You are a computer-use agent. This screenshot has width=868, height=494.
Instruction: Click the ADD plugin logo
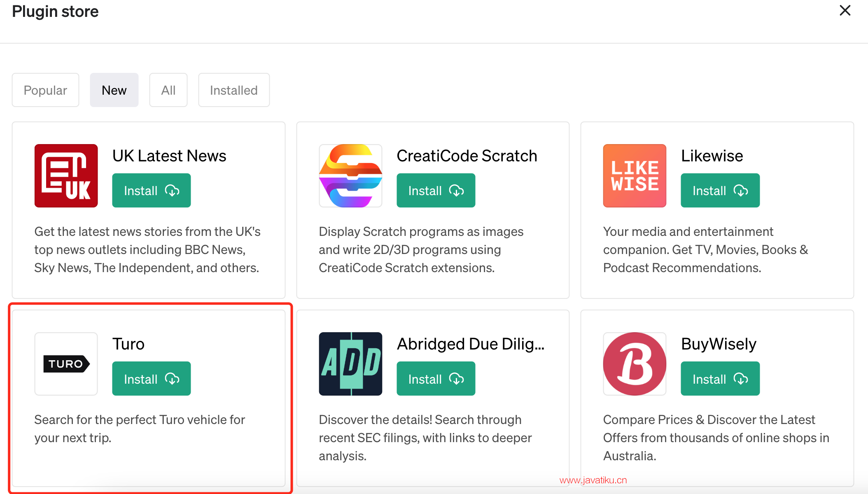point(350,364)
